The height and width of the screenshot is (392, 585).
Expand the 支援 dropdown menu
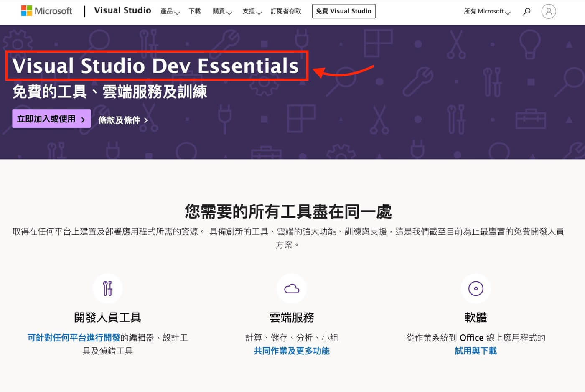point(252,11)
